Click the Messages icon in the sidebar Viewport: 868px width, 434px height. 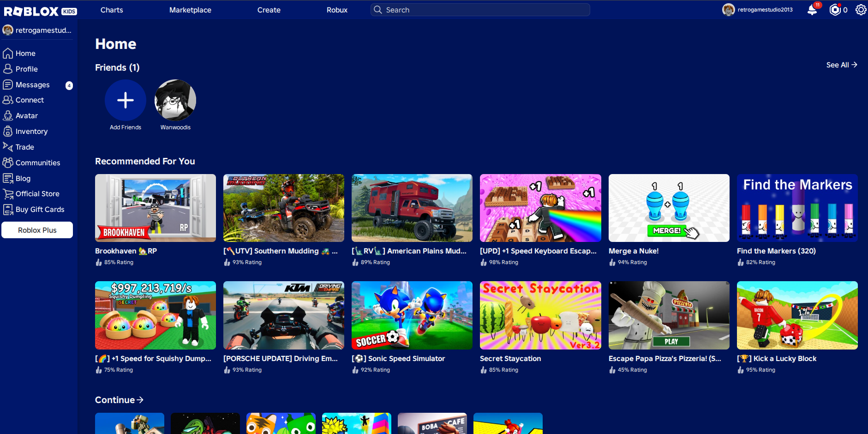(x=8, y=84)
